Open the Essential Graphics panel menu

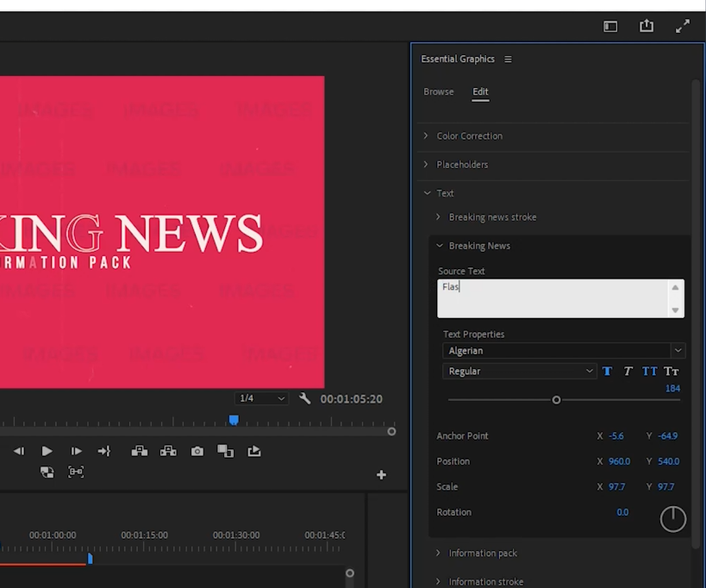point(508,59)
